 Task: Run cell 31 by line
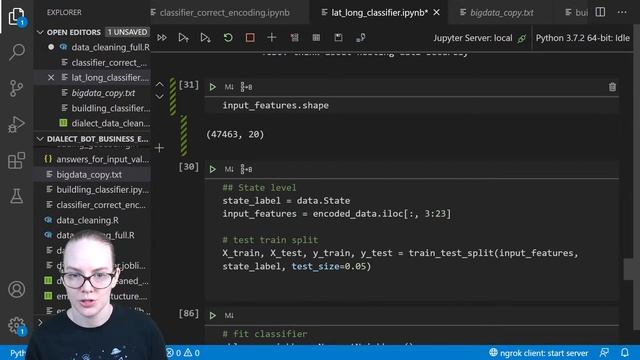(246, 87)
